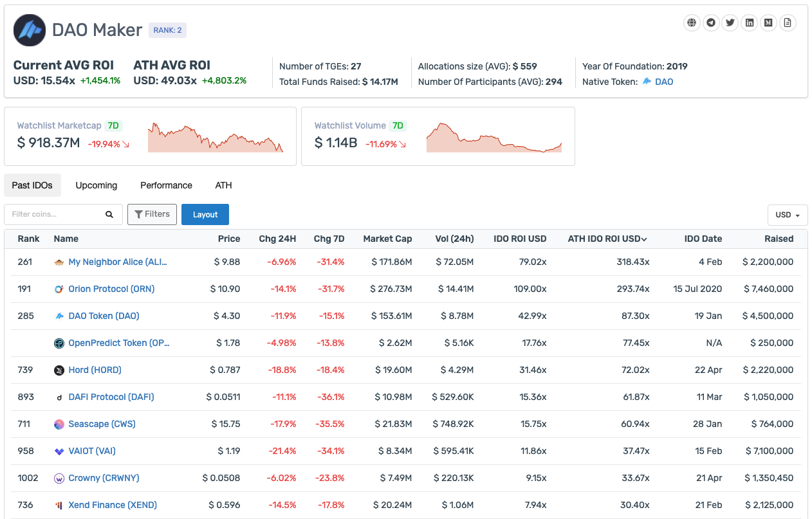Click the native token DAO icon
The height and width of the screenshot is (519, 812).
coord(647,82)
